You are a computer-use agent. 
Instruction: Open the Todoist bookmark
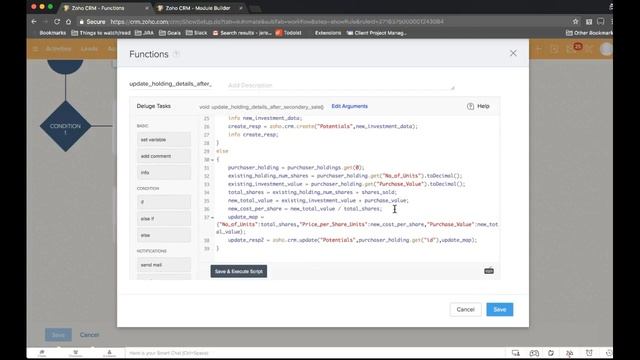point(289,33)
